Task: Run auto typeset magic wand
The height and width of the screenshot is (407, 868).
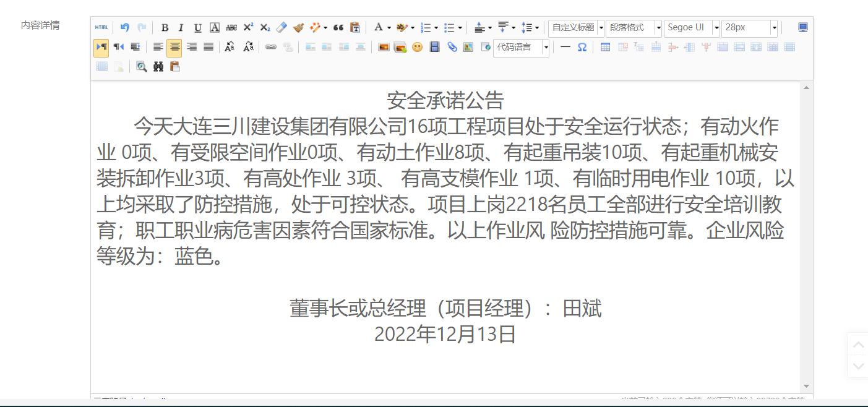Action: click(x=315, y=27)
